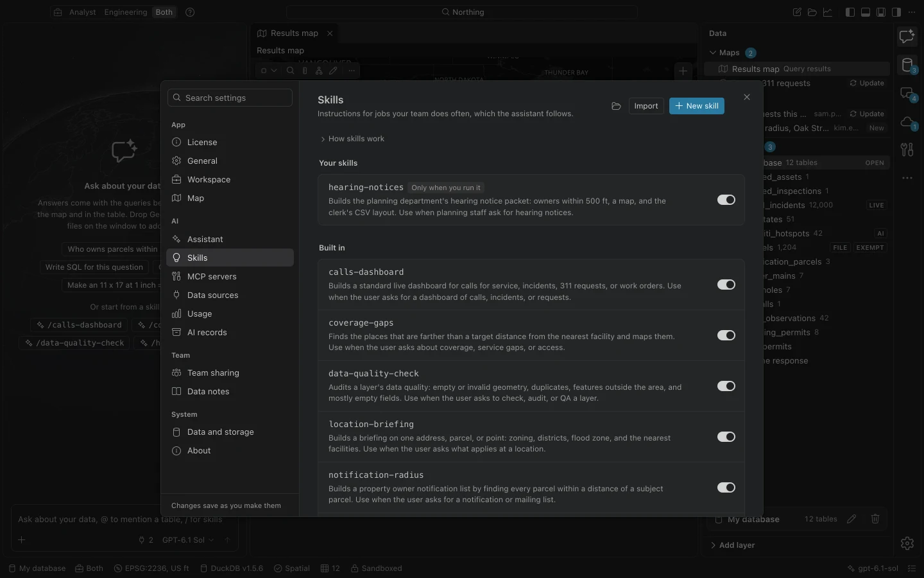Disable the notification-radius skill
The width and height of the screenshot is (924, 578).
click(726, 487)
